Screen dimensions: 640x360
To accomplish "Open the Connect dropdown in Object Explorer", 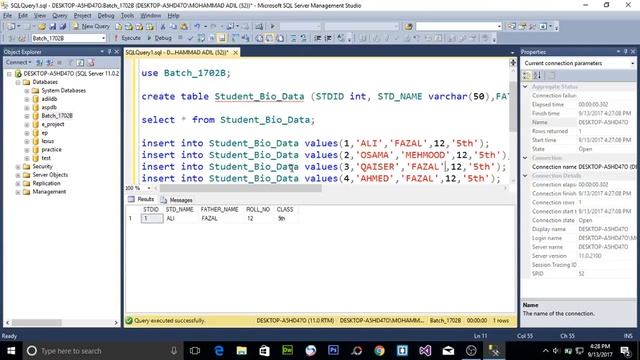I will pos(18,62).
